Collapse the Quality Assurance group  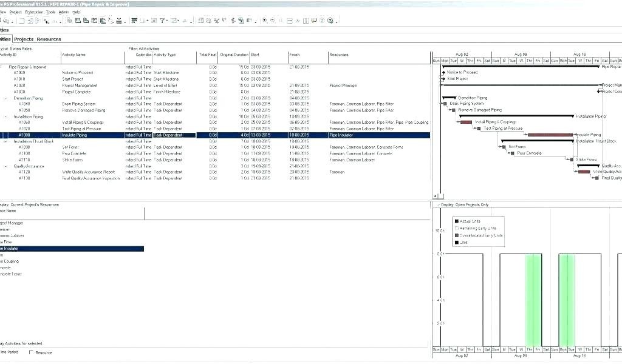point(6,166)
